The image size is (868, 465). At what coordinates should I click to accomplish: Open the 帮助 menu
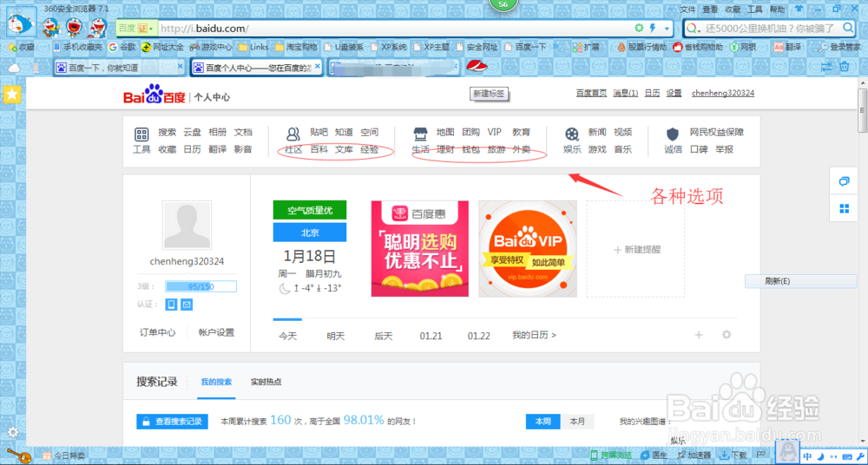pyautogui.click(x=777, y=10)
